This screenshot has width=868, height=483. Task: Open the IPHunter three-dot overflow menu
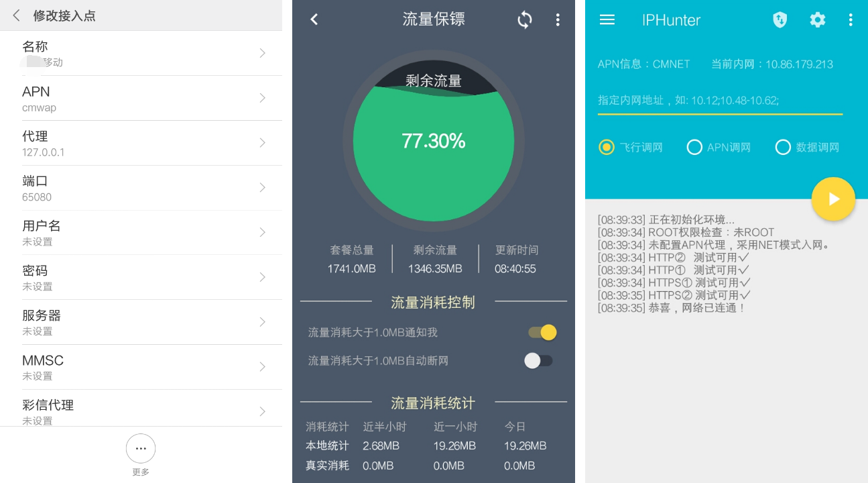[851, 19]
